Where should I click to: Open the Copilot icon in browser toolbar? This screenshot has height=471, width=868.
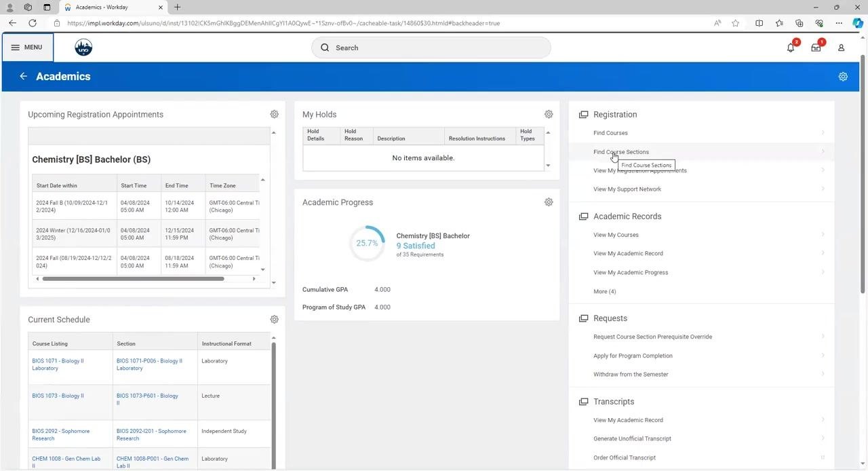click(858, 23)
